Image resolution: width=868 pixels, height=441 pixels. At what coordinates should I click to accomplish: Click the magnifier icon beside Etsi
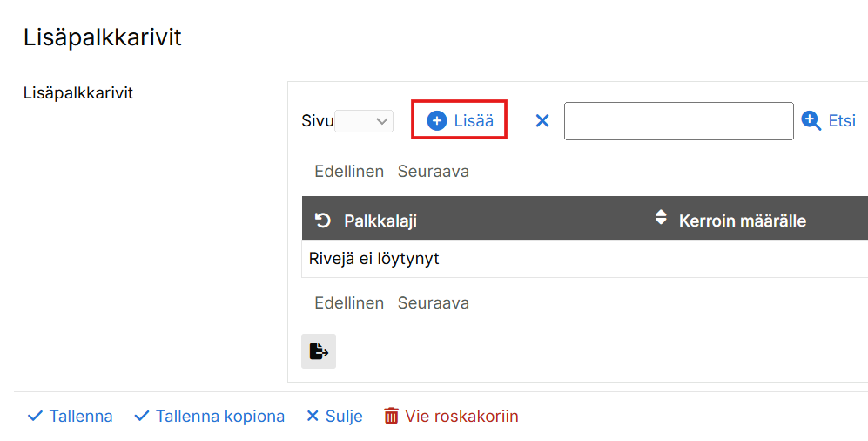tap(811, 121)
